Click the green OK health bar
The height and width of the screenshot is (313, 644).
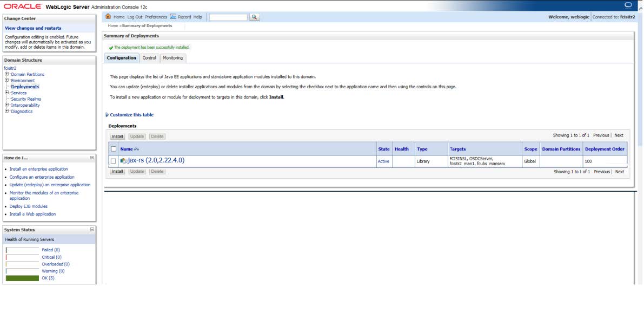click(x=22, y=278)
